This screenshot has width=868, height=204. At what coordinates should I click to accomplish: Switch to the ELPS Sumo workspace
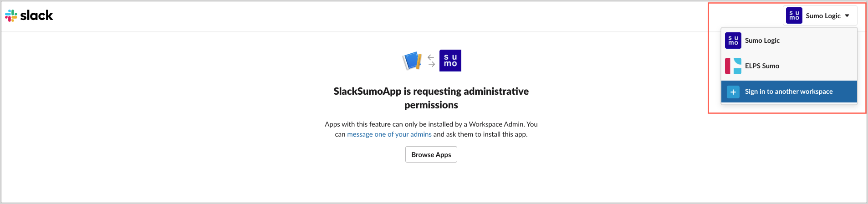(x=762, y=66)
